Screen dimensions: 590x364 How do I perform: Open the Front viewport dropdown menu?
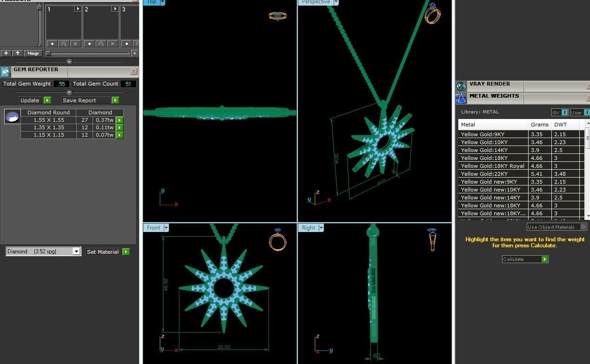pos(166,228)
